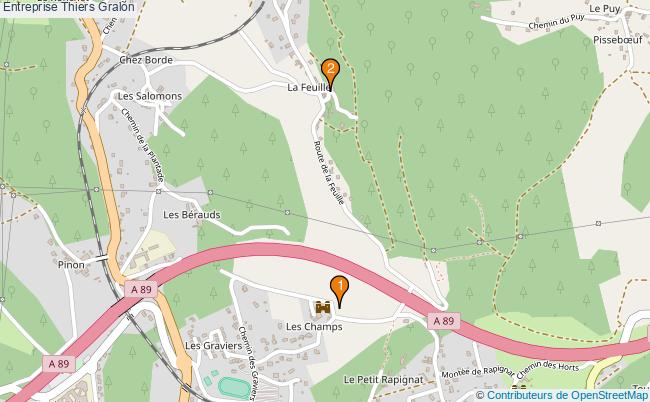Click the Les Graviers label
The width and height of the screenshot is (650, 402).
213,346
